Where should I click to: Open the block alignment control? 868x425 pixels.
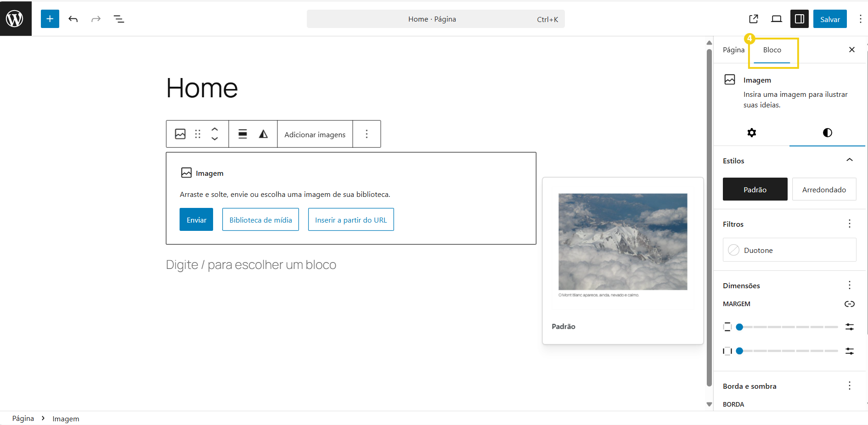(242, 134)
